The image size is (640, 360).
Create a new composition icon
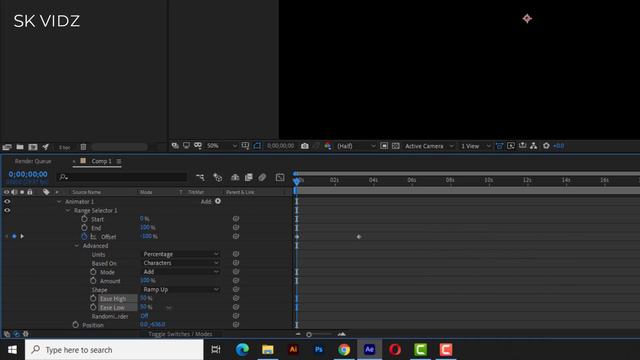tap(33, 147)
